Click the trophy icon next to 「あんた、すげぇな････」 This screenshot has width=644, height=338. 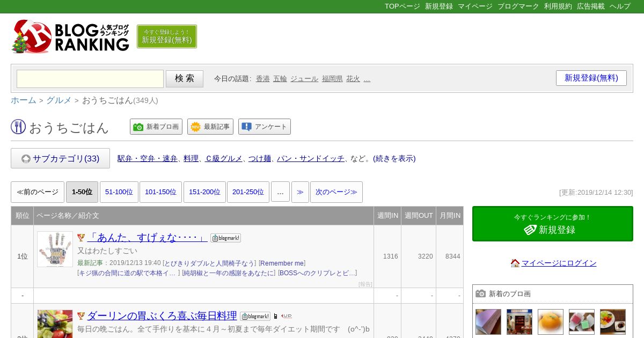[81, 238]
